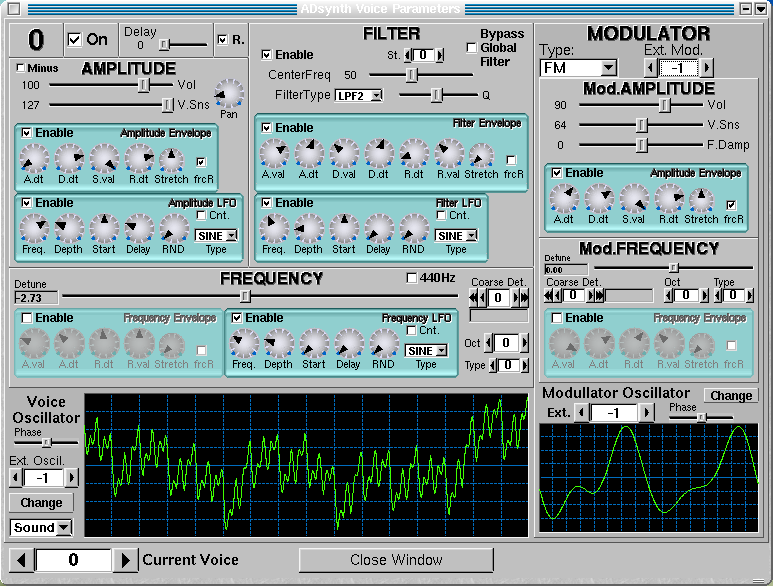Click the Modulator Oscillator Phase slider
The width and height of the screenshot is (773, 586).
point(701,417)
